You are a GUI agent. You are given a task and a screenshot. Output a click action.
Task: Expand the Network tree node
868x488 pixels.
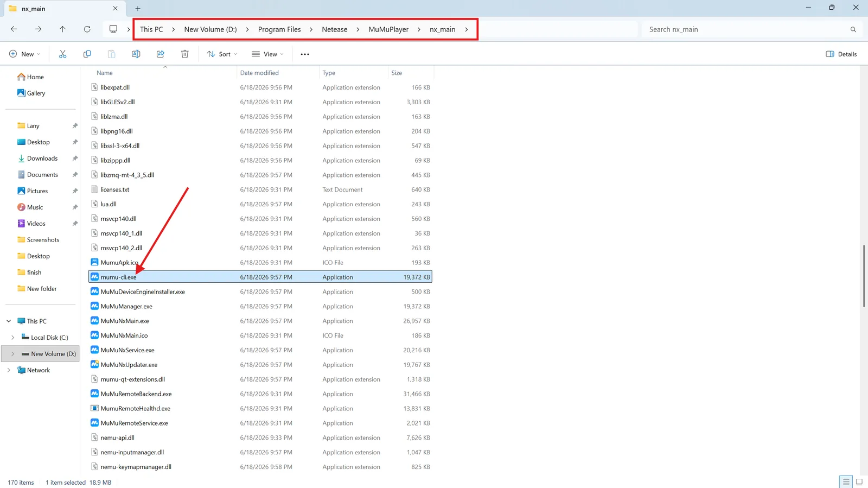point(9,370)
